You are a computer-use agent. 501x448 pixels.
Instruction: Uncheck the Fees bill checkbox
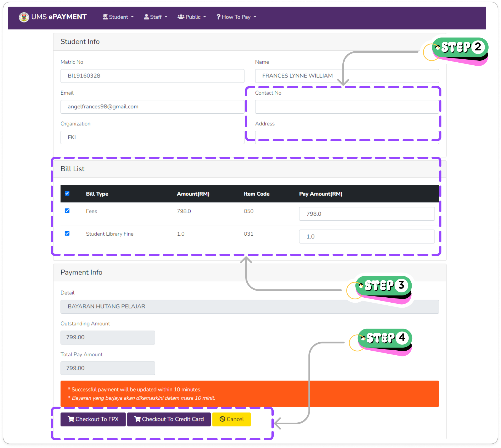pyautogui.click(x=67, y=211)
